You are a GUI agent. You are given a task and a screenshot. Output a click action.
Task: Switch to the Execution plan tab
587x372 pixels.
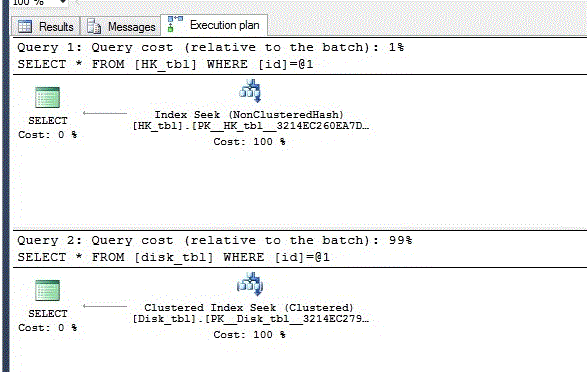(214, 25)
